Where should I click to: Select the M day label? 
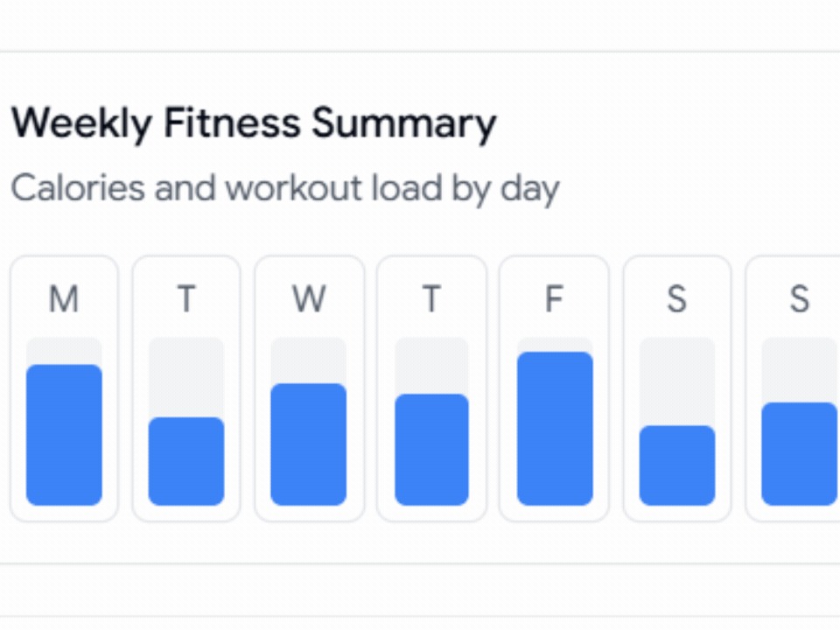(64, 299)
